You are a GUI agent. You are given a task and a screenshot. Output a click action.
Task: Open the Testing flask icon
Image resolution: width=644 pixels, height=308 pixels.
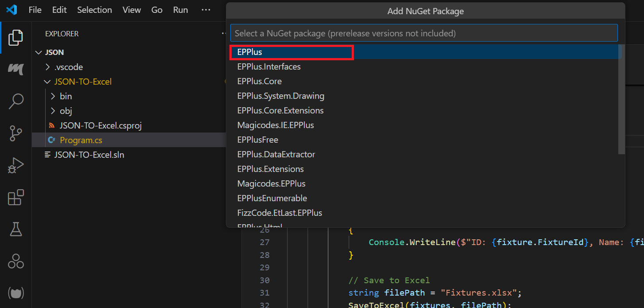pos(16,229)
